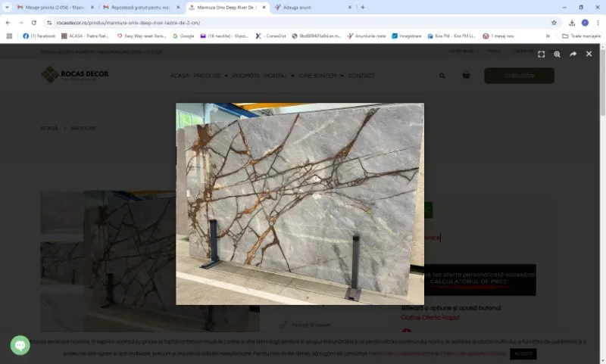Open the Politica de Confidentialitate link
Screen dimensions: 606x364
401,353
